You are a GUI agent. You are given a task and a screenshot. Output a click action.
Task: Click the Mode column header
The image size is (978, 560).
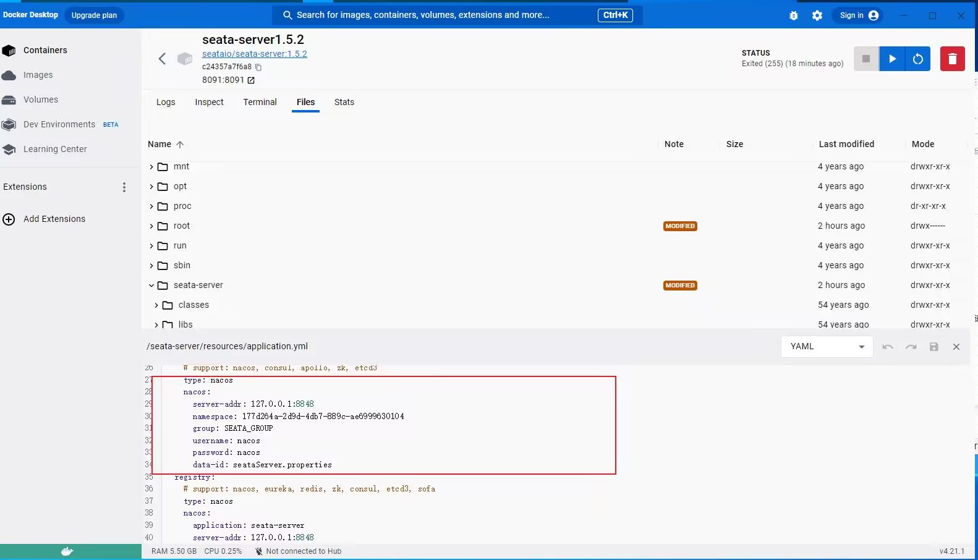point(923,144)
